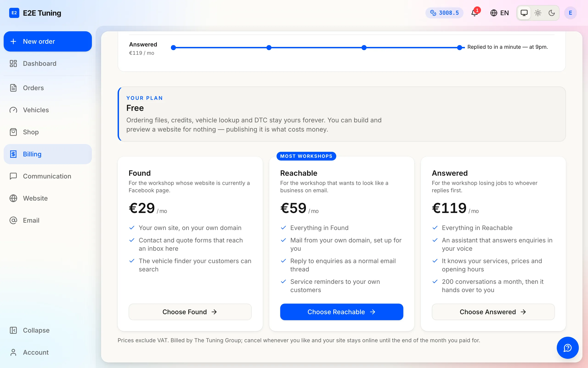Open the notifications bell
The image size is (588, 368).
(475, 13)
